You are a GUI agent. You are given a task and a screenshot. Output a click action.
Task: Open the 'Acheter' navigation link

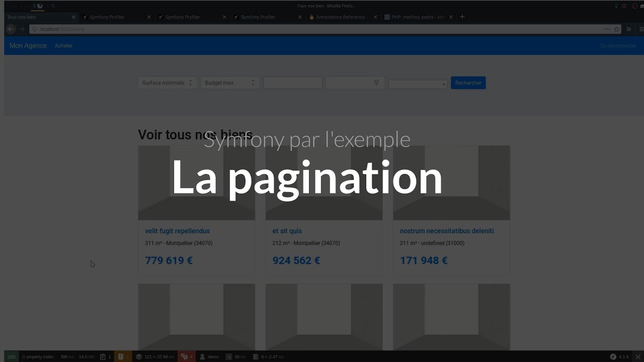coord(64,46)
